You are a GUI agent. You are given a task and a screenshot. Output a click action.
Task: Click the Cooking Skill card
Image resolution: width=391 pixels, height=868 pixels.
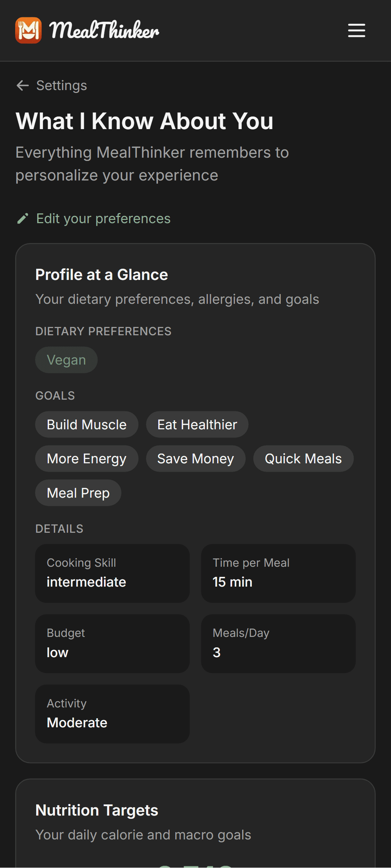[x=112, y=574]
